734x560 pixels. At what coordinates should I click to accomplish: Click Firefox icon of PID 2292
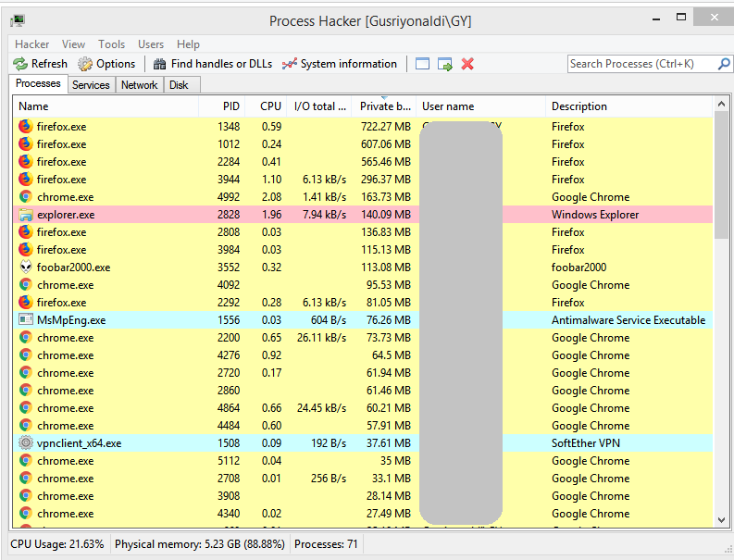point(25,302)
